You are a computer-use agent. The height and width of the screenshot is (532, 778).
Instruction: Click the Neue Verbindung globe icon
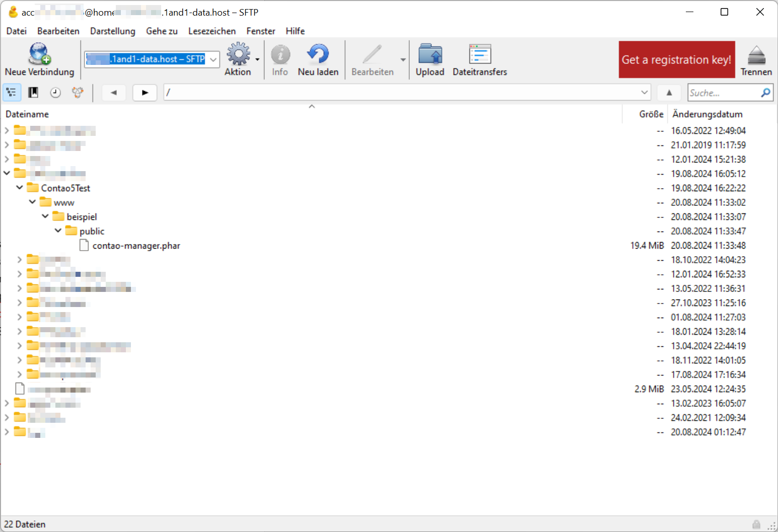point(39,54)
